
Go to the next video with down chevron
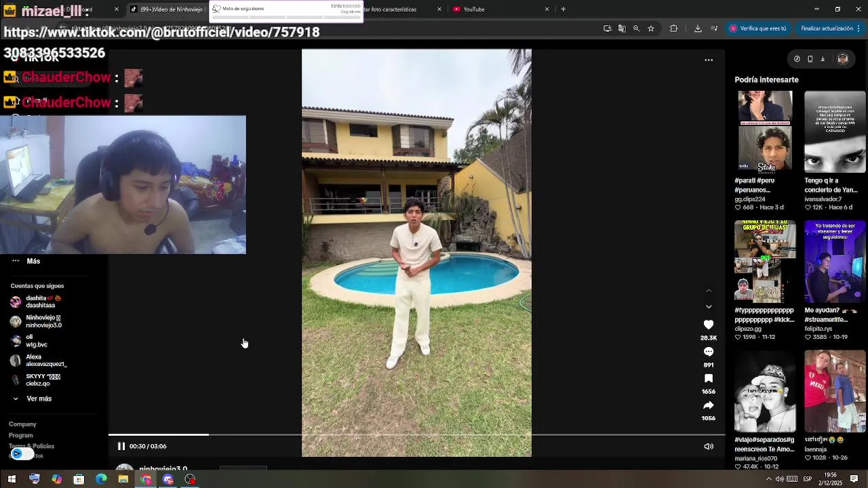709,306
